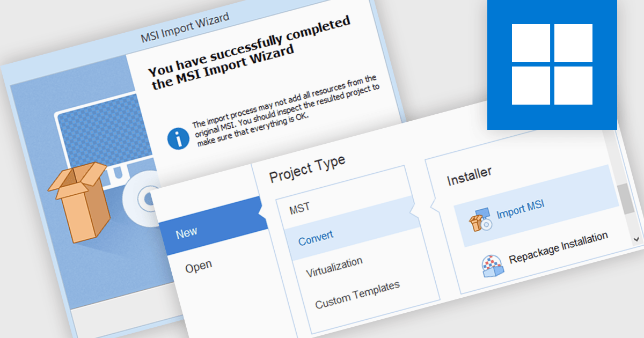Select the Open tab

(x=199, y=266)
